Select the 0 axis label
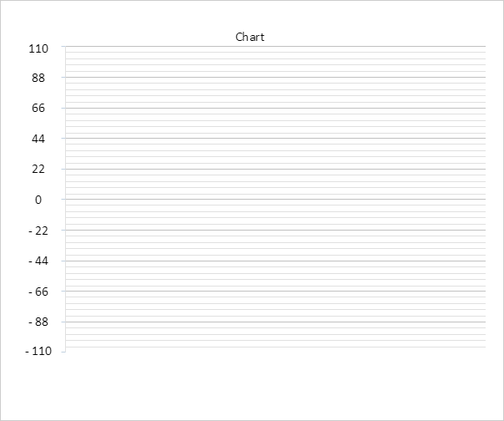This screenshot has height=421, width=504. click(x=38, y=200)
